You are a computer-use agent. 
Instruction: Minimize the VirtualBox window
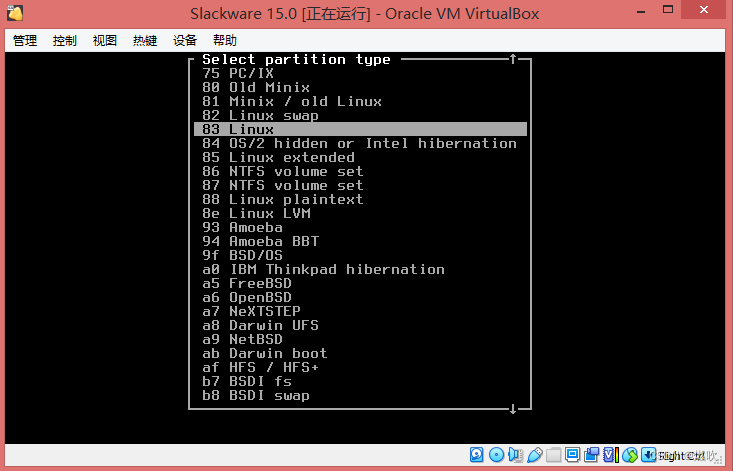pyautogui.click(x=641, y=10)
